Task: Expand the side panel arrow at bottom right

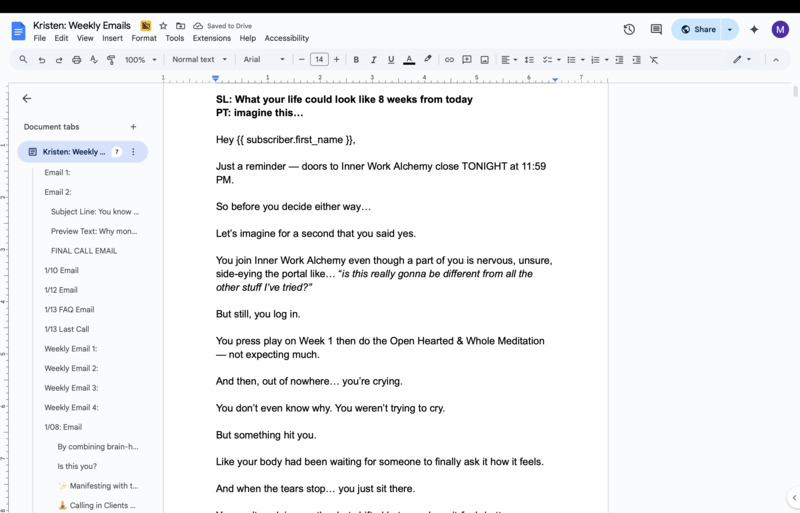Action: [794, 497]
